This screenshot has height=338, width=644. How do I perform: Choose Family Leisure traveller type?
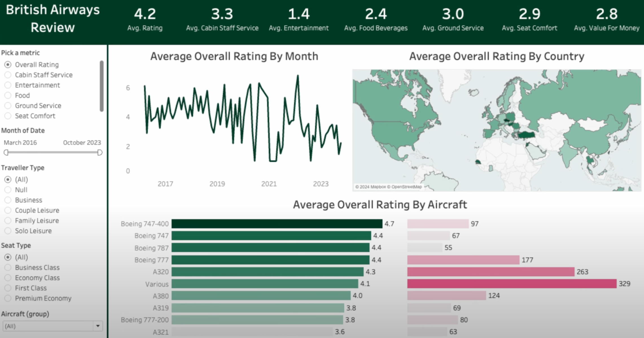8,220
